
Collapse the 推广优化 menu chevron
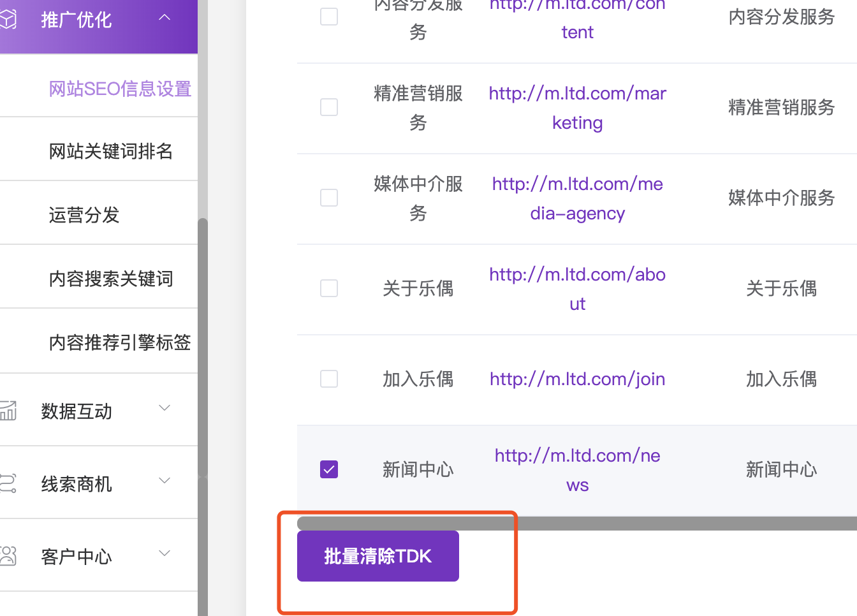click(x=165, y=18)
